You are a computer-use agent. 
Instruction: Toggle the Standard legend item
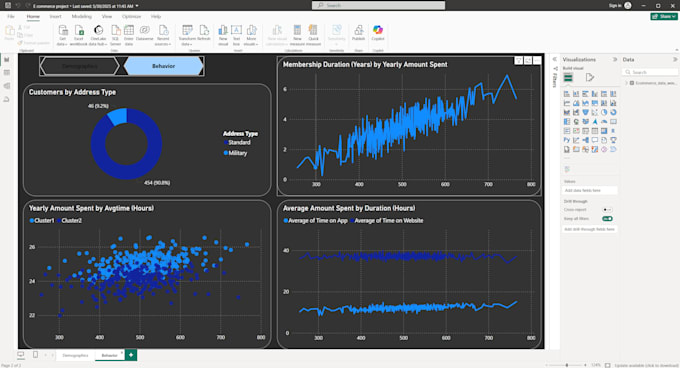237,143
